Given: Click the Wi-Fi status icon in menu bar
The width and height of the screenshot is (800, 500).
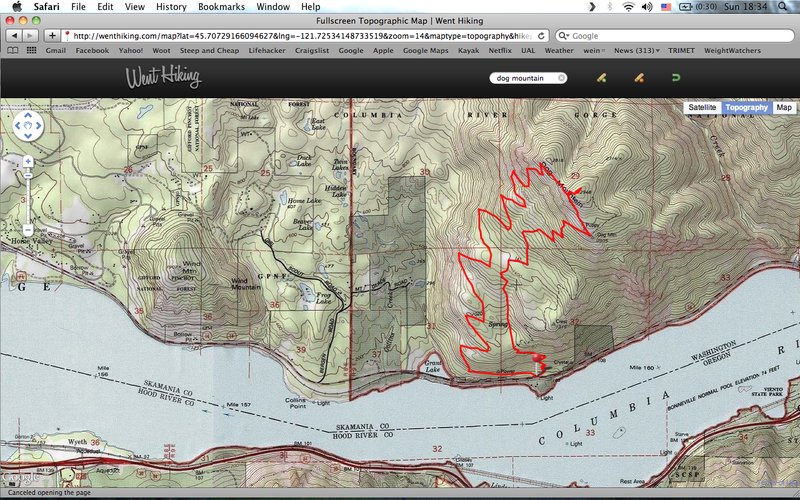Looking at the screenshot, I should [x=629, y=7].
